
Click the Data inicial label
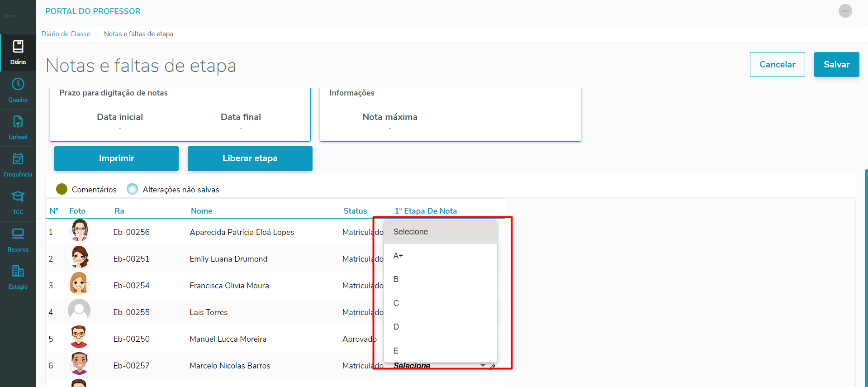point(120,117)
